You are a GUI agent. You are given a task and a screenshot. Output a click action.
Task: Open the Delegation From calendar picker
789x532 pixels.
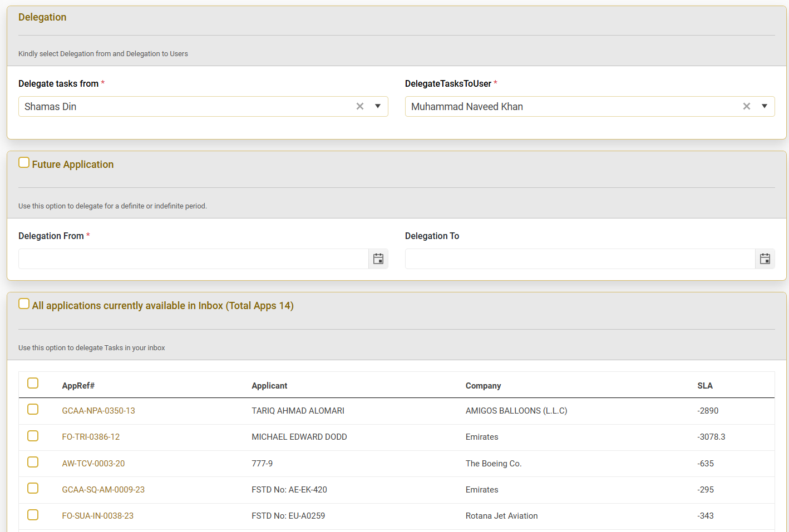[378, 259]
